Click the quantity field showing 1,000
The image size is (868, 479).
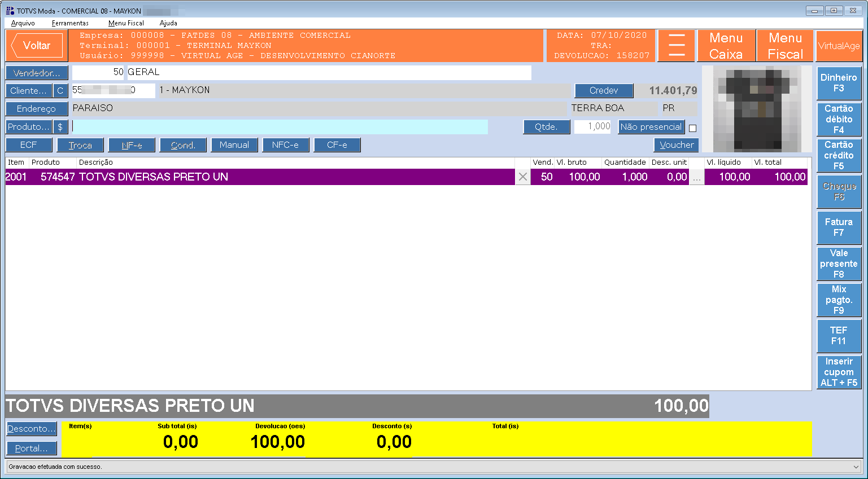tap(592, 127)
